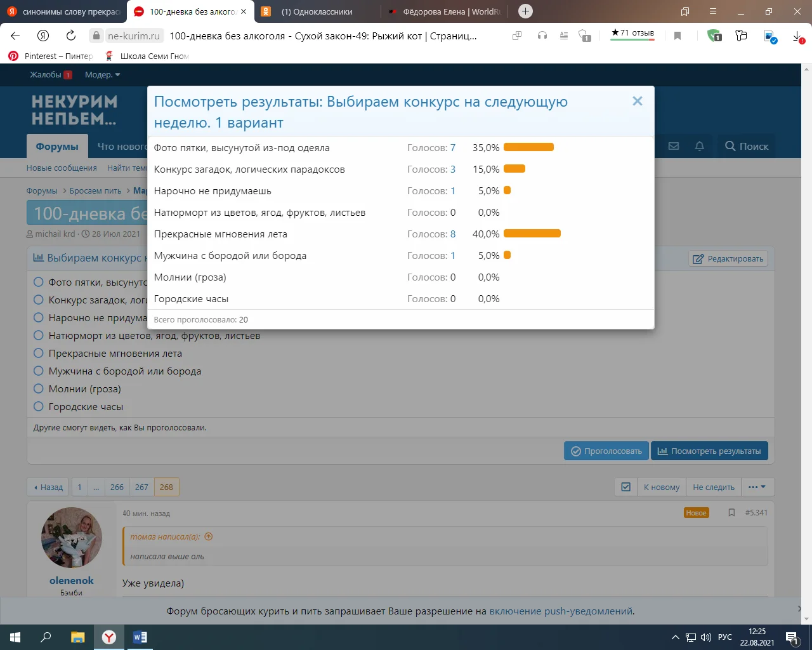Image resolution: width=812 pixels, height=650 pixels.
Task: Click site padlock icon in address bar
Action: coord(96,36)
